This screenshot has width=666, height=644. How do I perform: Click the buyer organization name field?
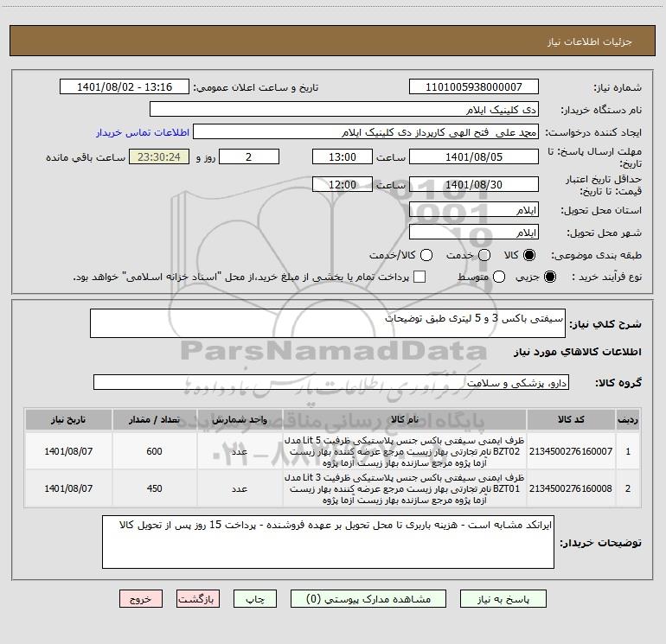coord(344,109)
